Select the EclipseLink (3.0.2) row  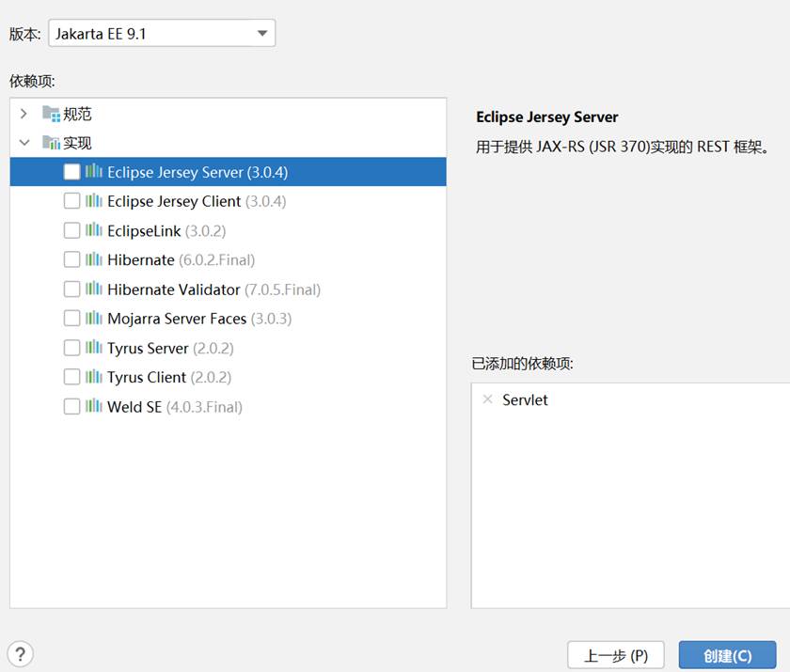coord(228,230)
